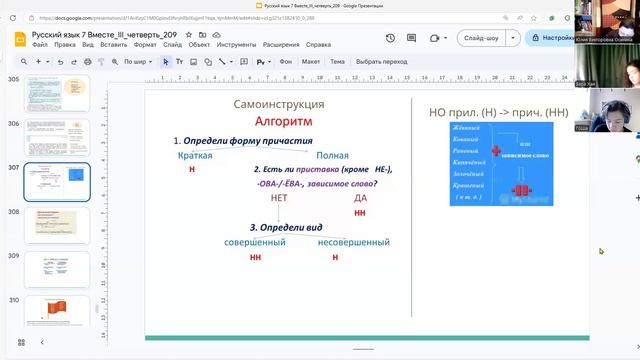Open the Инструменты menu

point(236,45)
